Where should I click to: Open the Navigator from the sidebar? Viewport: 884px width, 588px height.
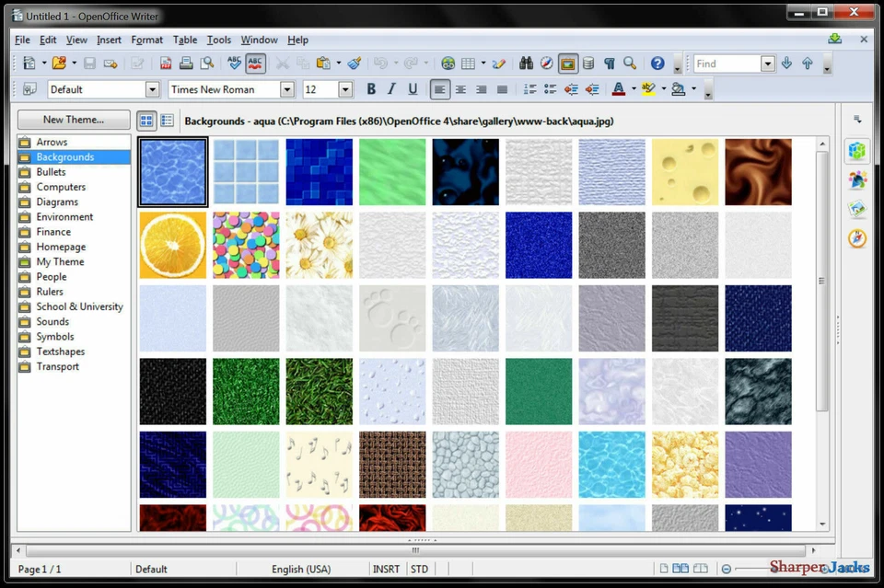click(856, 238)
